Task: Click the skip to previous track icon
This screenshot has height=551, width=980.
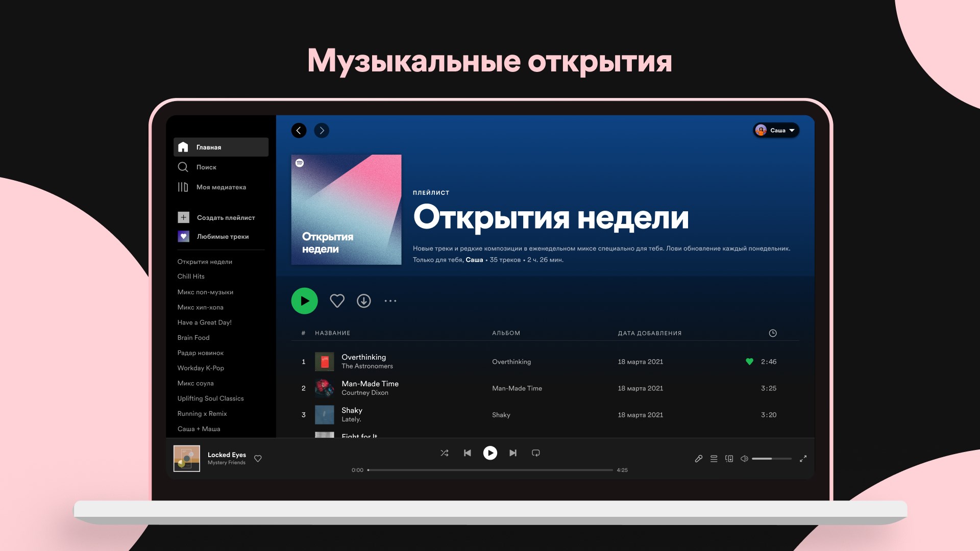Action: [x=467, y=453]
